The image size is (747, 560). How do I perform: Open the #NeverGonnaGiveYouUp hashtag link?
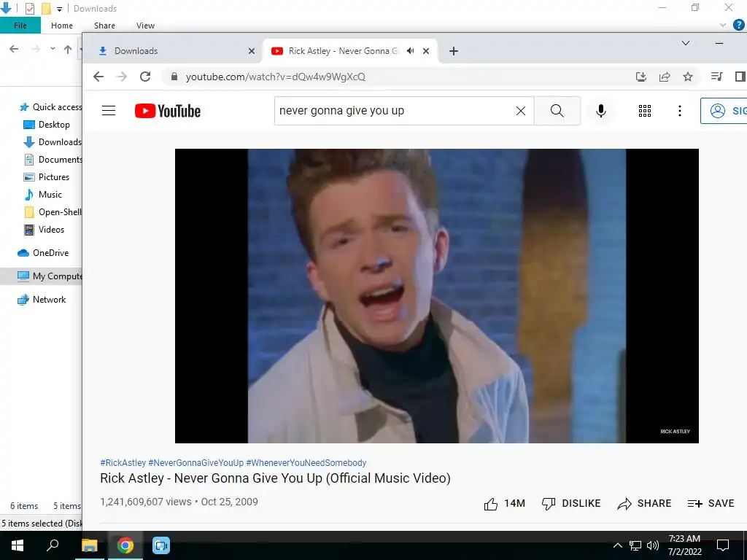(196, 463)
